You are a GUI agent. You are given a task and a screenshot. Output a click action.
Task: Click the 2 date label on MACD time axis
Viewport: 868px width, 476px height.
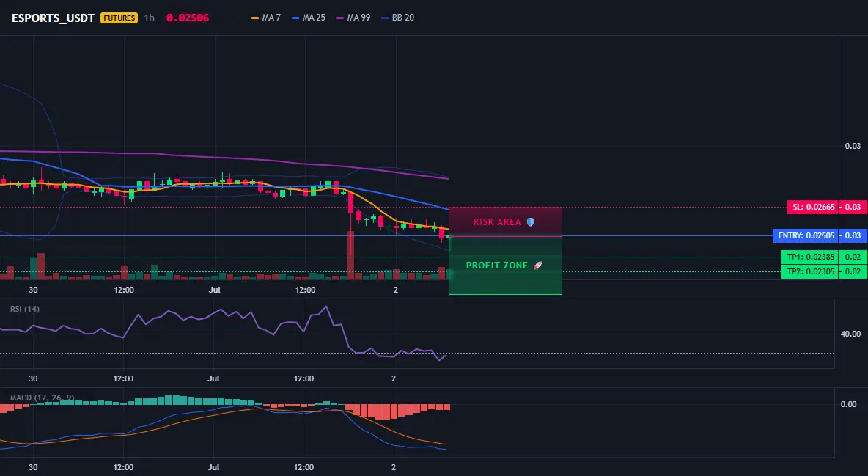(x=394, y=467)
